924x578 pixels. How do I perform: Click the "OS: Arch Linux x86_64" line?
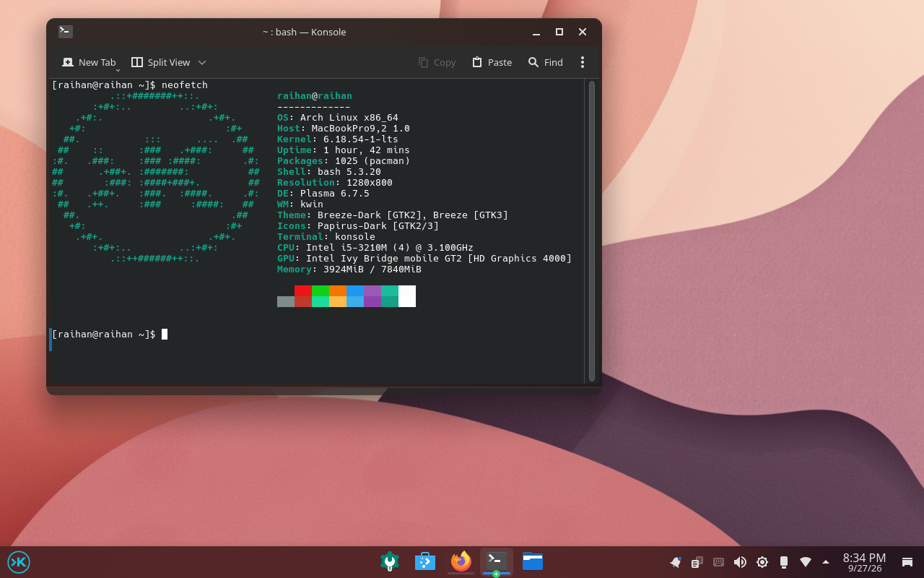click(x=338, y=118)
